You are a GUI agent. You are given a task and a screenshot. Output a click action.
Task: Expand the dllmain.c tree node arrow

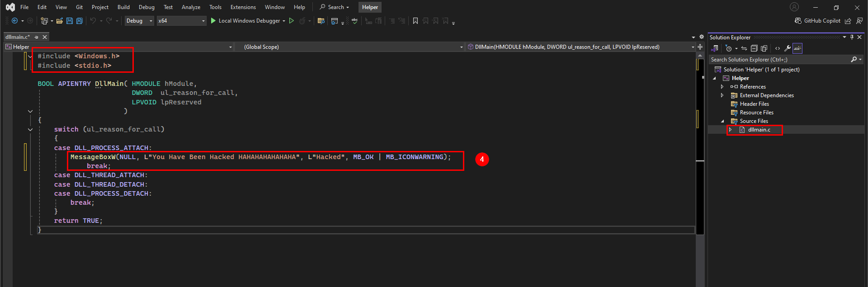(x=730, y=130)
